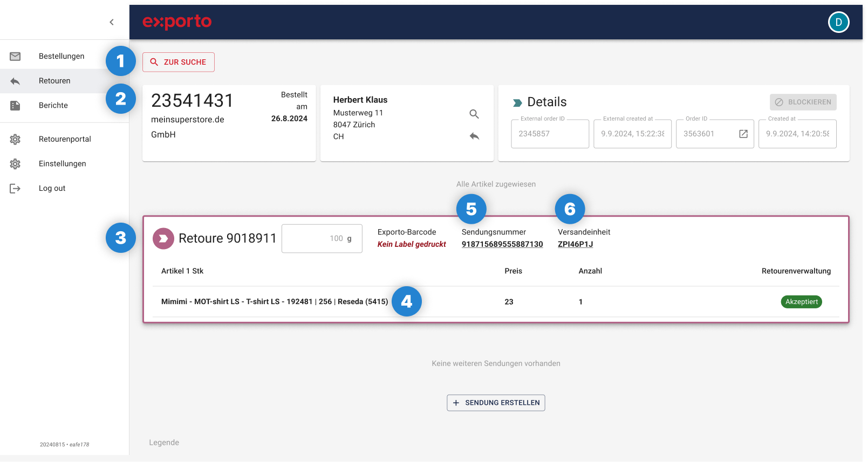Open the user avatar D menu
The width and height of the screenshot is (868, 462).
click(838, 22)
